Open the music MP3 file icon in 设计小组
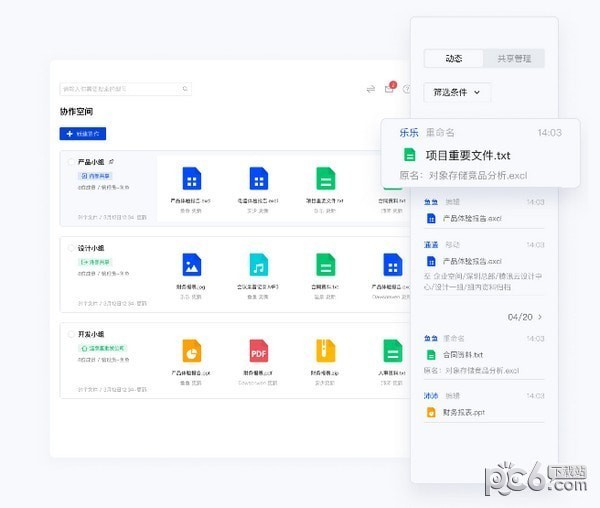600x508 pixels. pos(259,265)
